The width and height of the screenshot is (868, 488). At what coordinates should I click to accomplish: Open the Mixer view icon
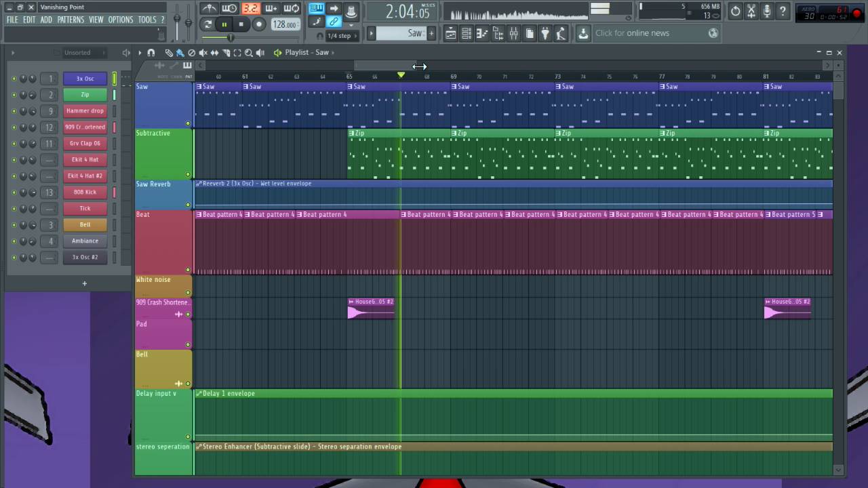514,33
